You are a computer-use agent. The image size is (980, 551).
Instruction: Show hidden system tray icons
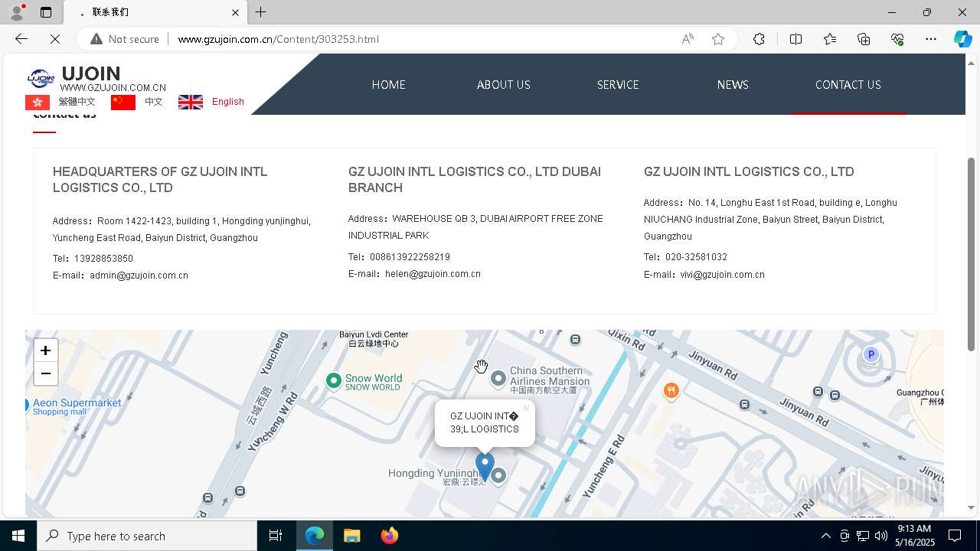825,536
